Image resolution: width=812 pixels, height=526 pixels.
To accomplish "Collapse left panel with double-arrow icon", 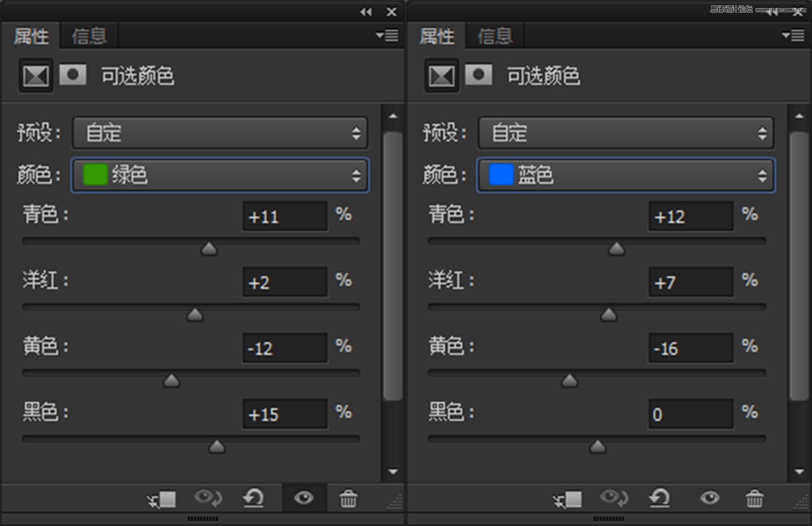I will [366, 12].
